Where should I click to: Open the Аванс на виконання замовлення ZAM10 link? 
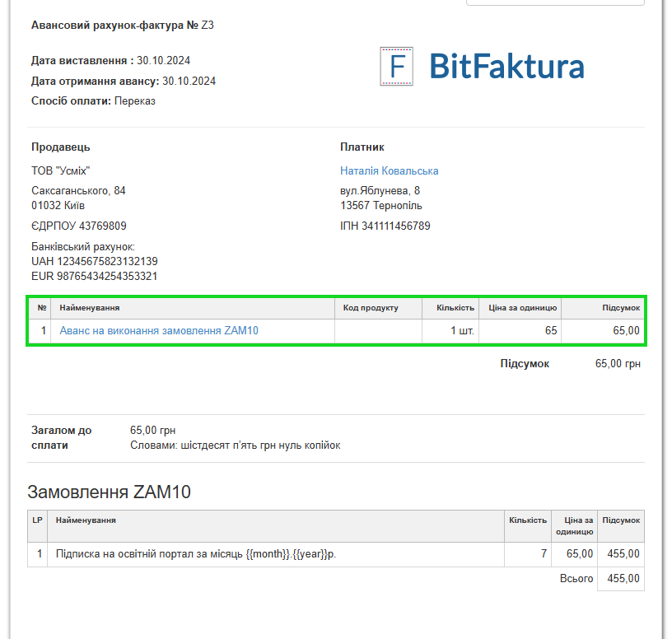point(159,331)
